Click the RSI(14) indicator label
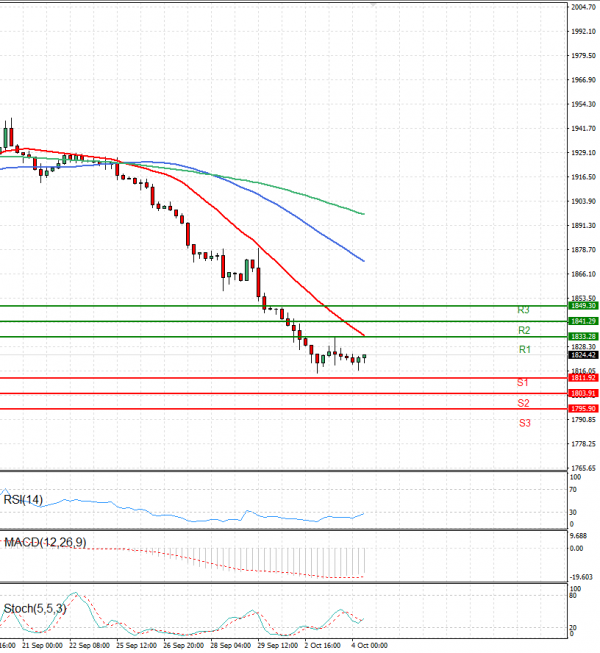The image size is (600, 653). [x=23, y=499]
